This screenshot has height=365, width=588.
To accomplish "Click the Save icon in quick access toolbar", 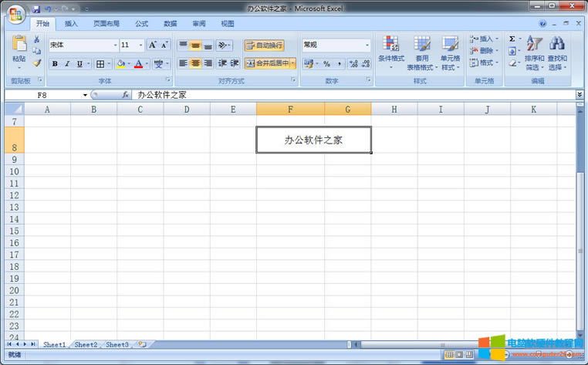I will 36,8.
